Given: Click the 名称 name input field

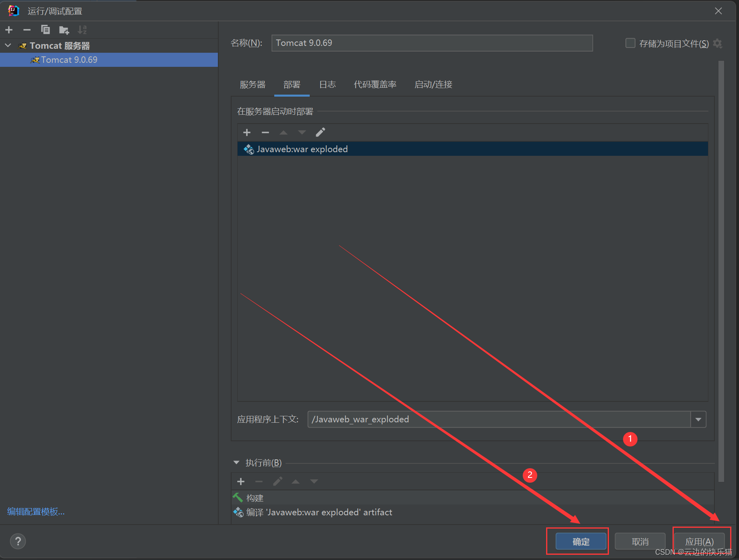Looking at the screenshot, I should point(432,43).
